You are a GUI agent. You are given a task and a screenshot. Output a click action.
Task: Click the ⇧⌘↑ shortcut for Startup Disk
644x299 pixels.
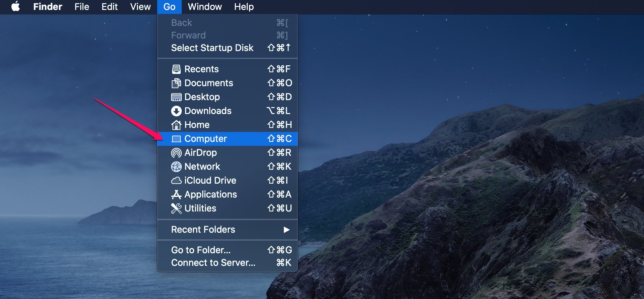pos(279,48)
